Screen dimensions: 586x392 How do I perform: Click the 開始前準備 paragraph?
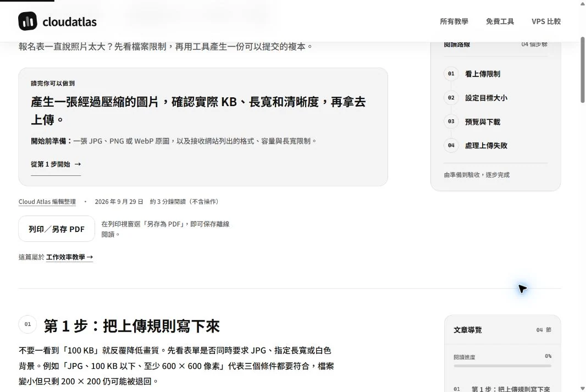click(x=174, y=141)
